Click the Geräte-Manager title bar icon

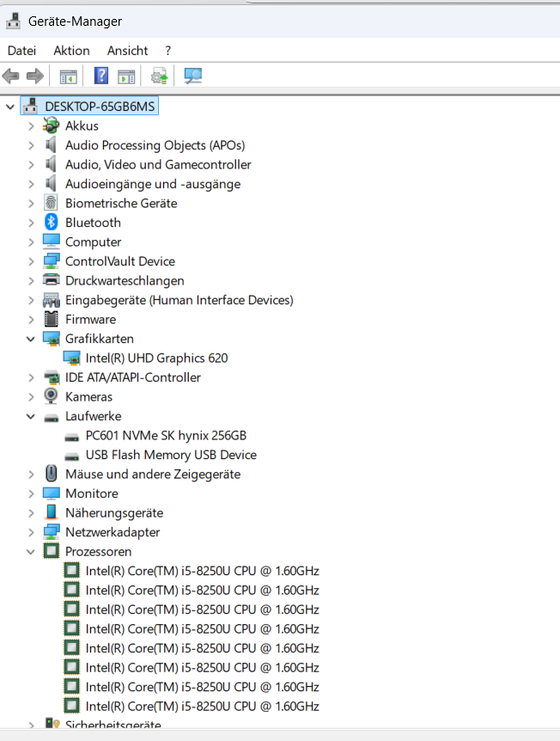point(13,21)
